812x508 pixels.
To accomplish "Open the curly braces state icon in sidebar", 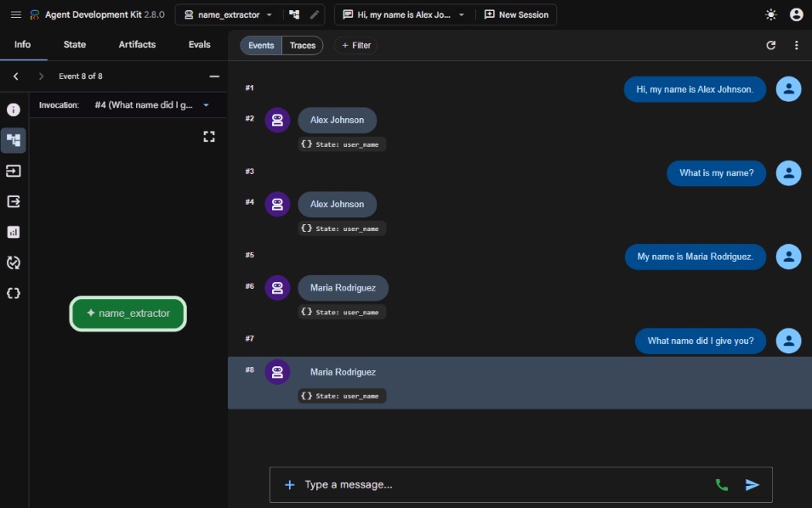I will (14, 293).
